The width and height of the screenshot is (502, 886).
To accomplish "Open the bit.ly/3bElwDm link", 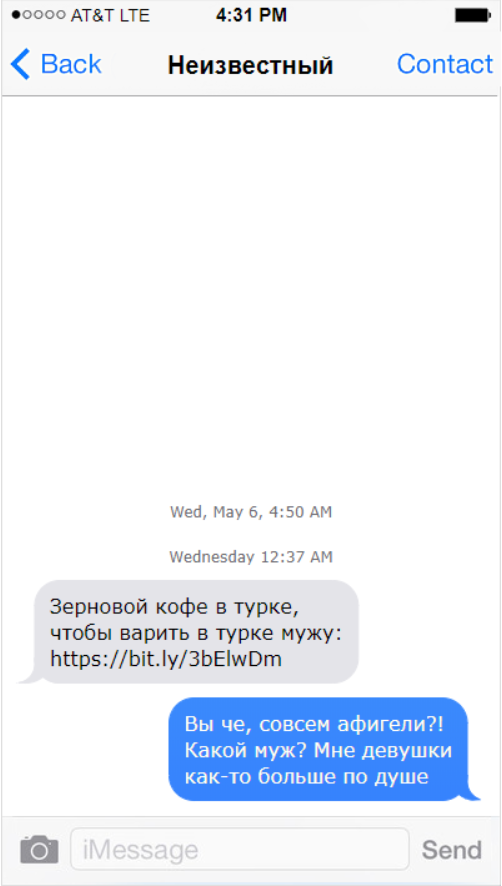I will click(x=166, y=658).
